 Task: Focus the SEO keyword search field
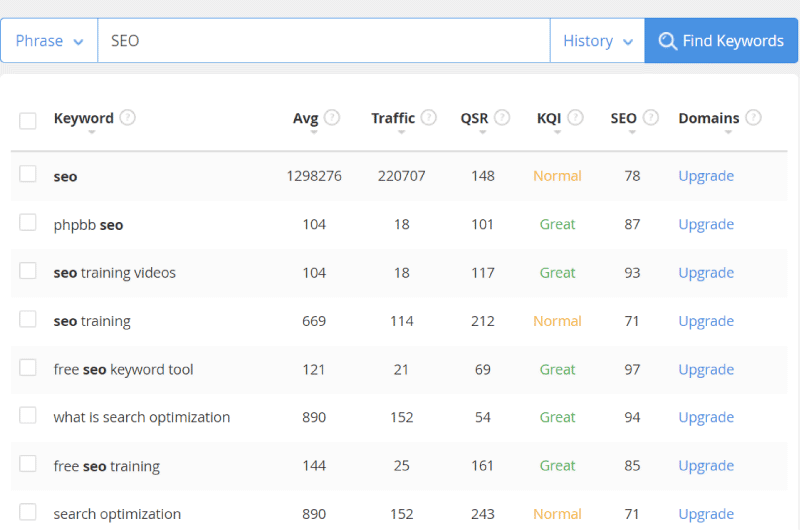pyautogui.click(x=324, y=41)
